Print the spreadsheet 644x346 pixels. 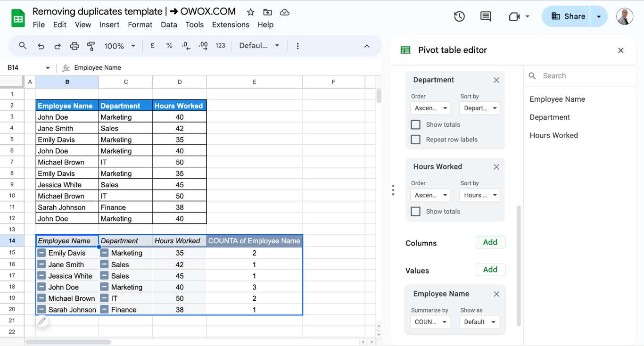[x=74, y=46]
